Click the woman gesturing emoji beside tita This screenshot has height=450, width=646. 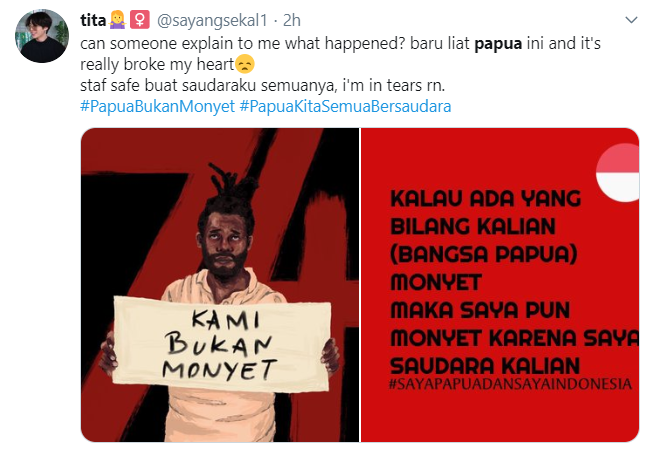(117, 20)
